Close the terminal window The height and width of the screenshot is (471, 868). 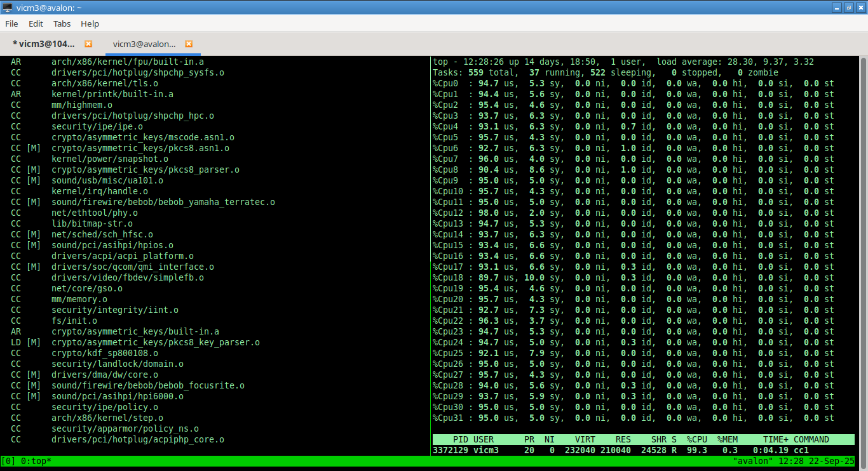coord(860,7)
